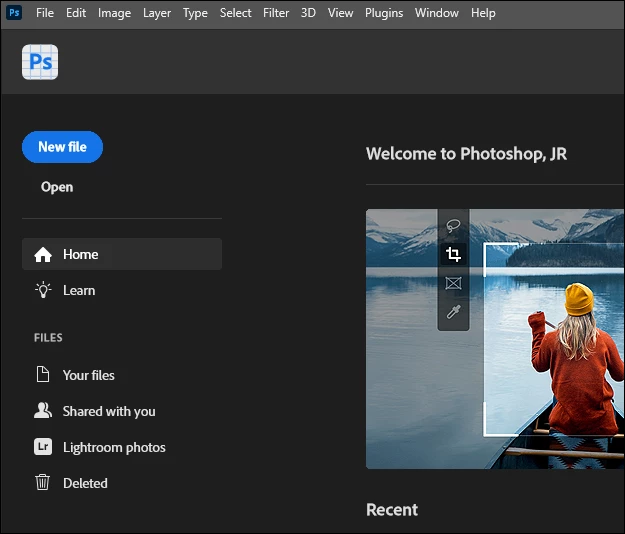Select the Frame tool in banner
The height and width of the screenshot is (534, 625).
click(453, 283)
